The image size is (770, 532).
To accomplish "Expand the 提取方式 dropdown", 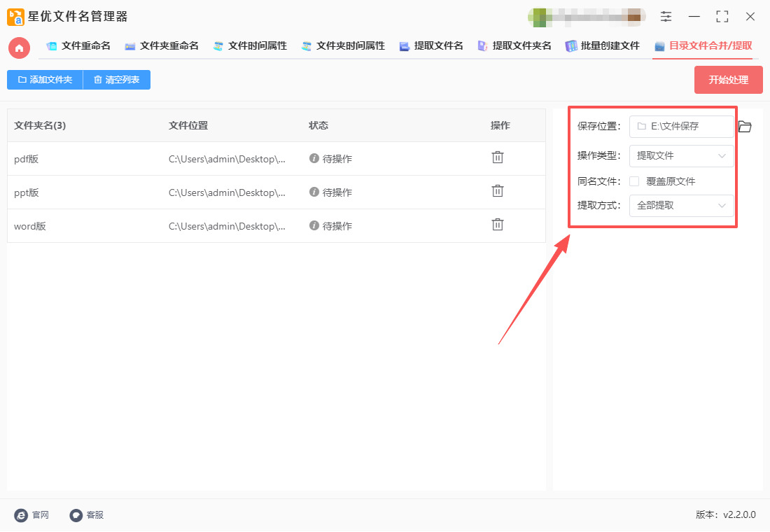I will click(681, 205).
